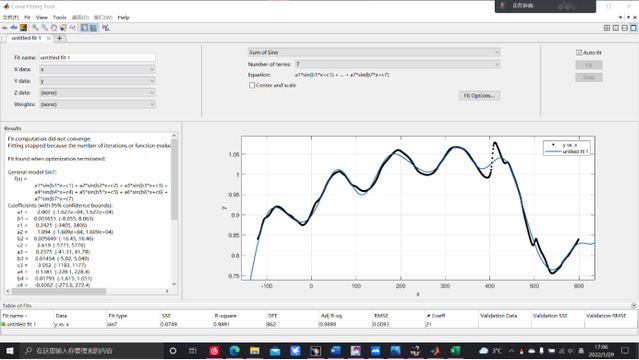
Task: Toggle the legend toolbar button
Action: (x=84, y=28)
